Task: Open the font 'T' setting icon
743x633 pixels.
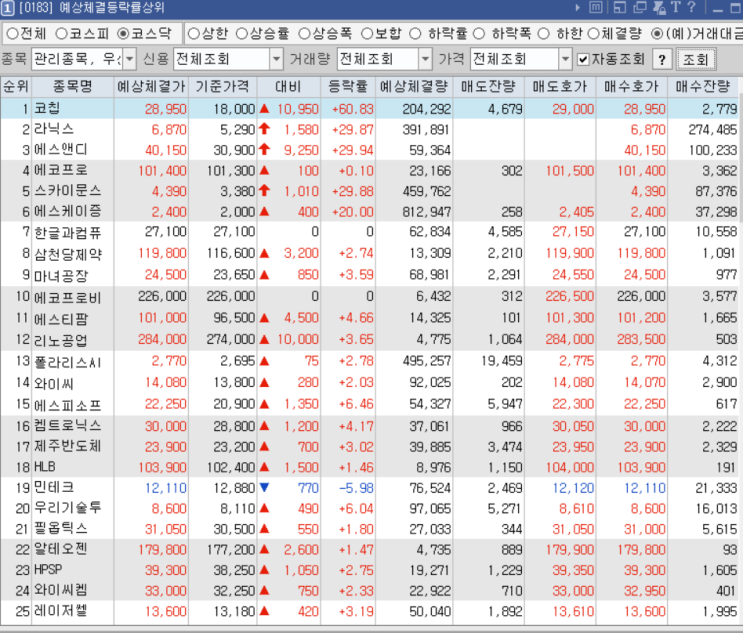Action: 676,7
